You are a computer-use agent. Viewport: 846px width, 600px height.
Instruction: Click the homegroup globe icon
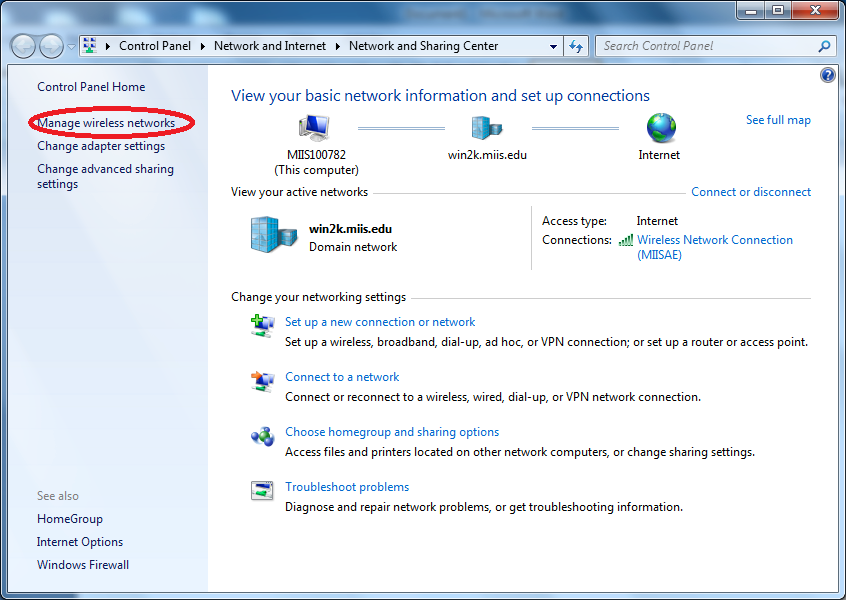261,436
